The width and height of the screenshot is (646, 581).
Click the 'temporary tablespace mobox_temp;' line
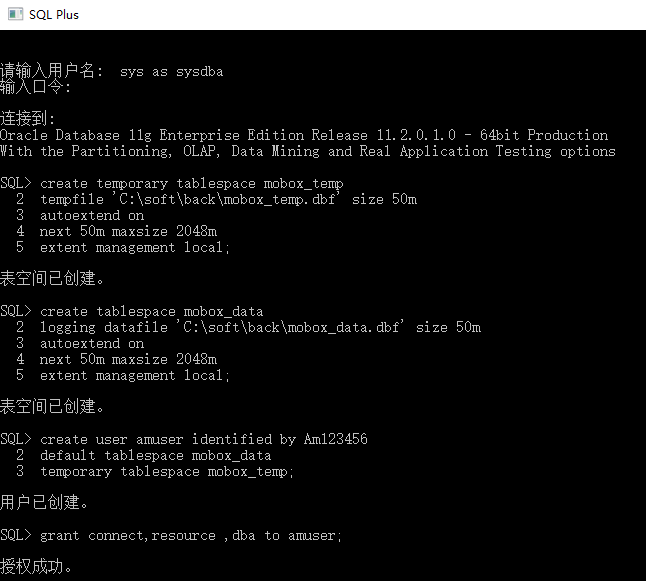pyautogui.click(x=167, y=471)
